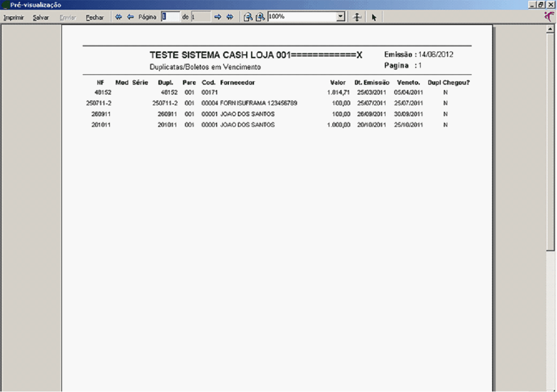Click the disabled Enviar button
This screenshot has height=392, width=557.
tap(68, 17)
